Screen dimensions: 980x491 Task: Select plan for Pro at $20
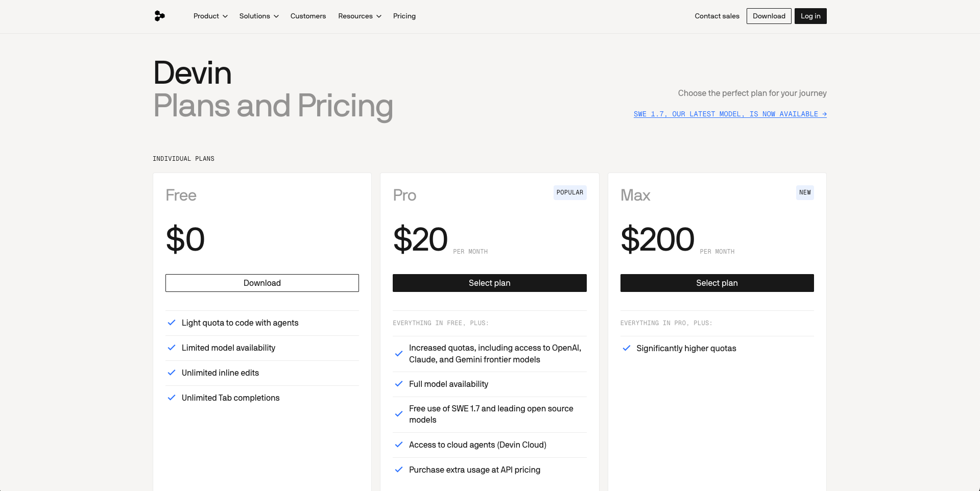coord(490,283)
